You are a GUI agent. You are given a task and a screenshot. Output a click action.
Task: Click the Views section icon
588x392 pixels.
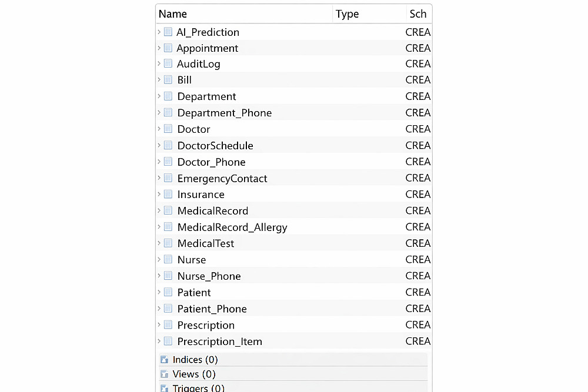pos(164,374)
